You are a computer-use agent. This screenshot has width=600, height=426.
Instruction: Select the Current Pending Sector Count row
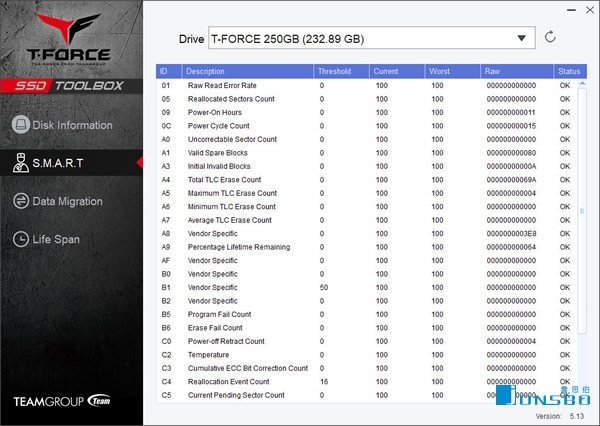coord(367,395)
